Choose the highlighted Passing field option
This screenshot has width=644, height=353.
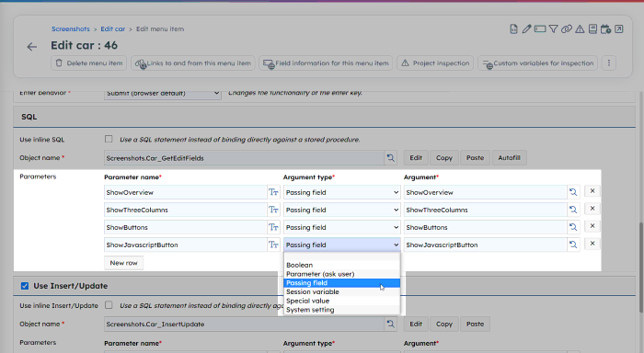[x=341, y=283]
